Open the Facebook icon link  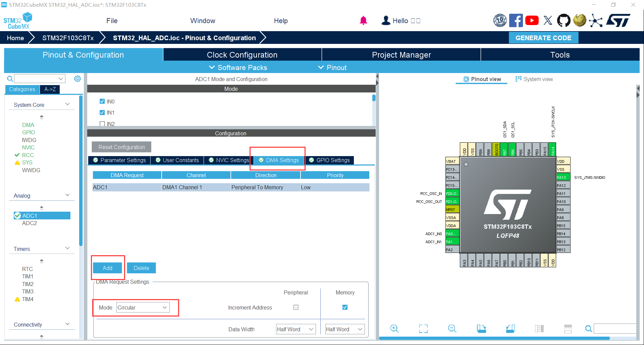516,20
